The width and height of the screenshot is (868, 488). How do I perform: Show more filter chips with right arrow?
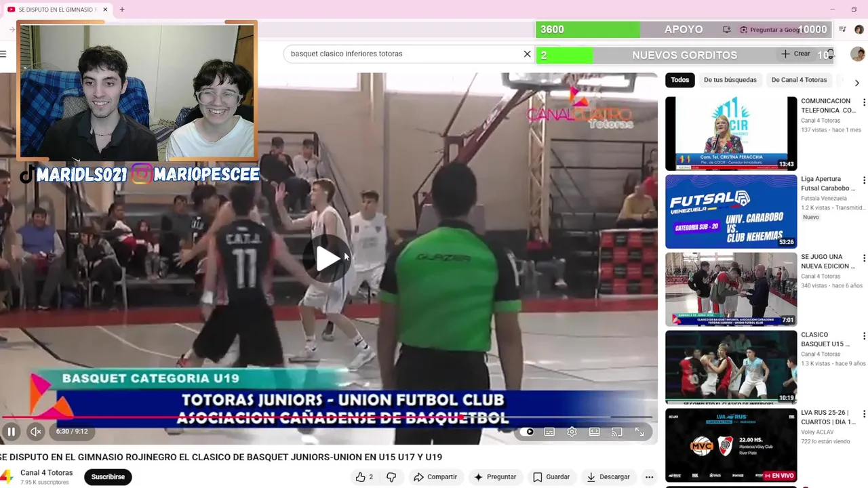point(856,83)
